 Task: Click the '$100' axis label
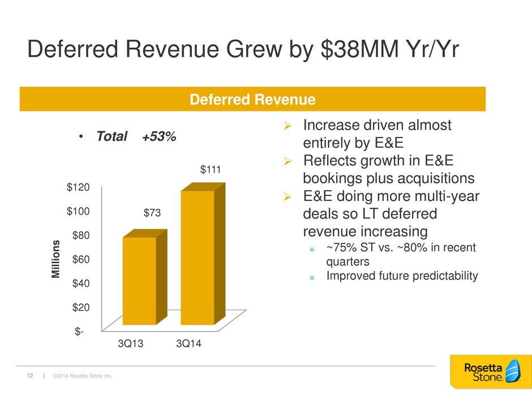coord(78,211)
